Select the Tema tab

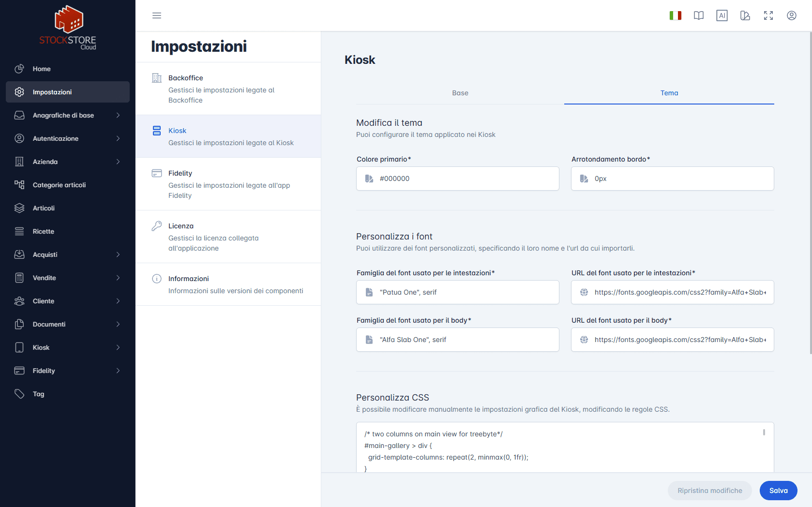(669, 93)
